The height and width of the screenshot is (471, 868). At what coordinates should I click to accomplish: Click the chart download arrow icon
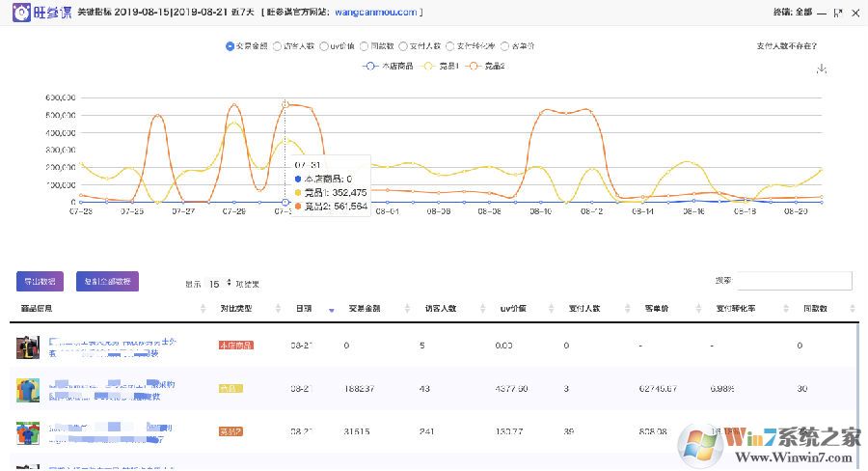(x=822, y=69)
